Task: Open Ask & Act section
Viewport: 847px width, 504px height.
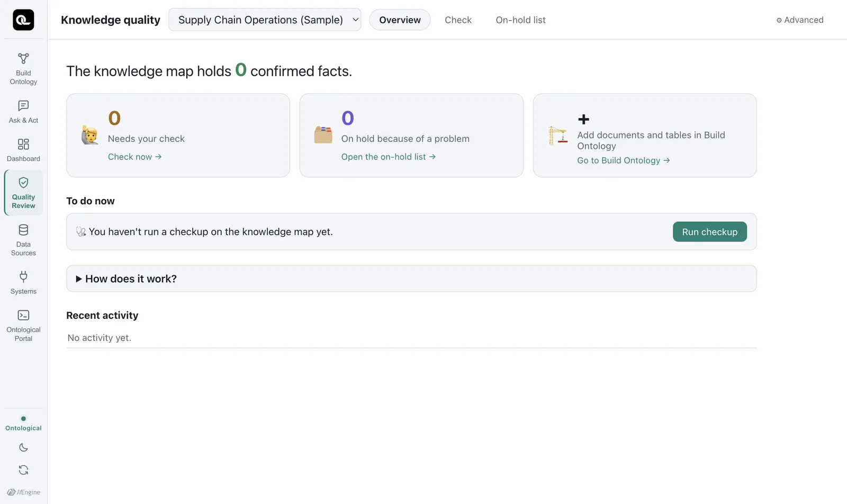Action: (23, 112)
